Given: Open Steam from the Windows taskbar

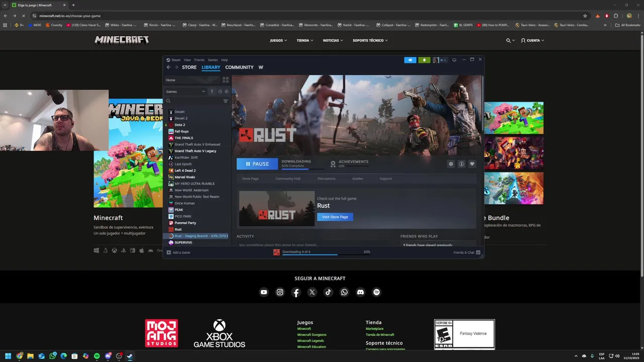Looking at the screenshot, I should (x=130, y=356).
